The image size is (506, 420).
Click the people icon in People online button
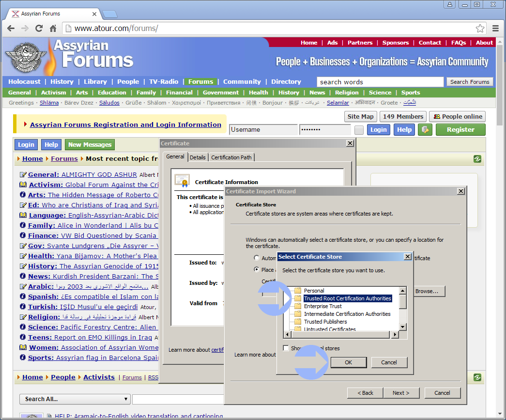pyautogui.click(x=437, y=117)
